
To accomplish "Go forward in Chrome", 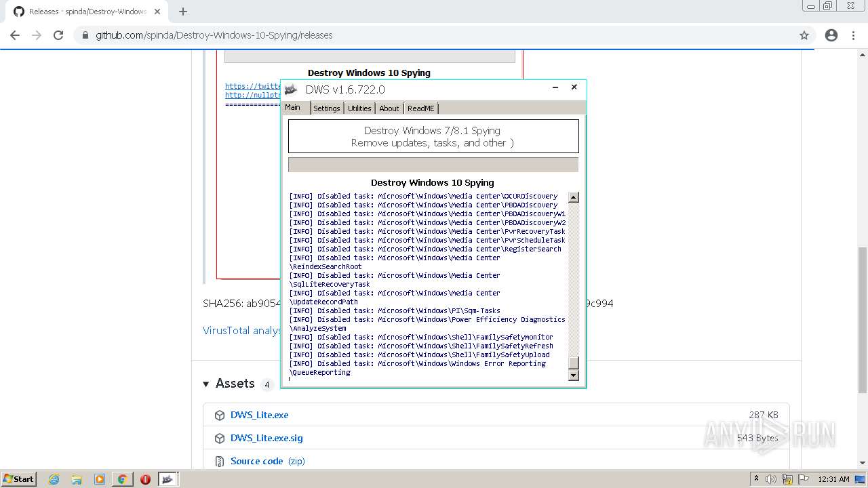I will pos(37,35).
